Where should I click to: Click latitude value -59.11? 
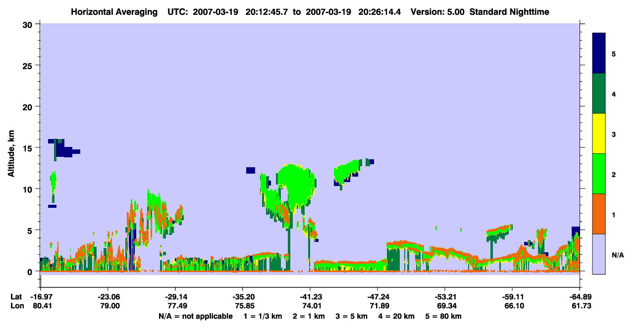pos(512,297)
